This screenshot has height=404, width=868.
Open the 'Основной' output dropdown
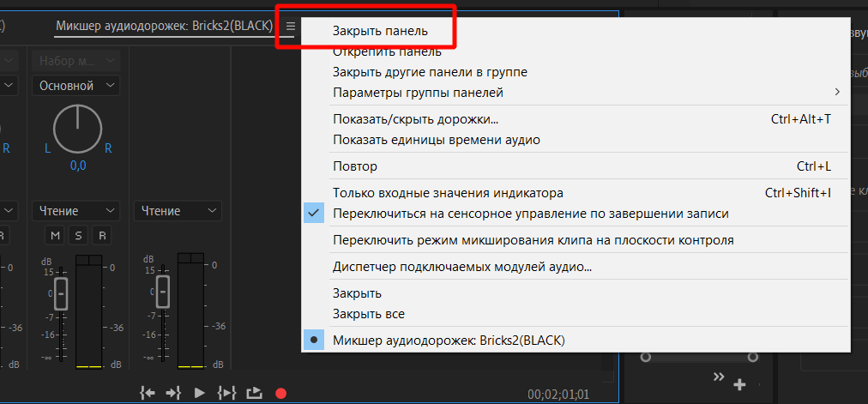point(78,86)
